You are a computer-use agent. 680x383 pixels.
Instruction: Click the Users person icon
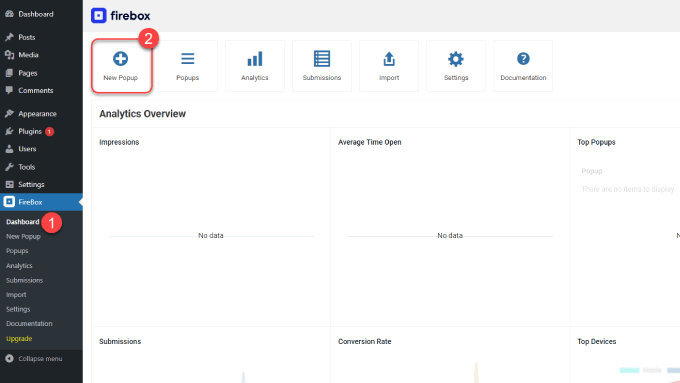coord(9,149)
